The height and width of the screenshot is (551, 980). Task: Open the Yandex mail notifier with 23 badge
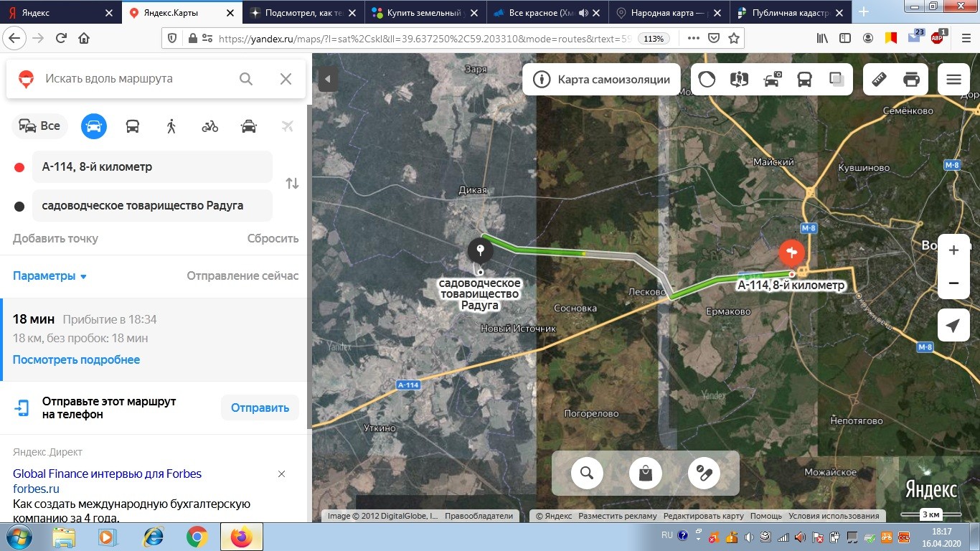click(915, 38)
